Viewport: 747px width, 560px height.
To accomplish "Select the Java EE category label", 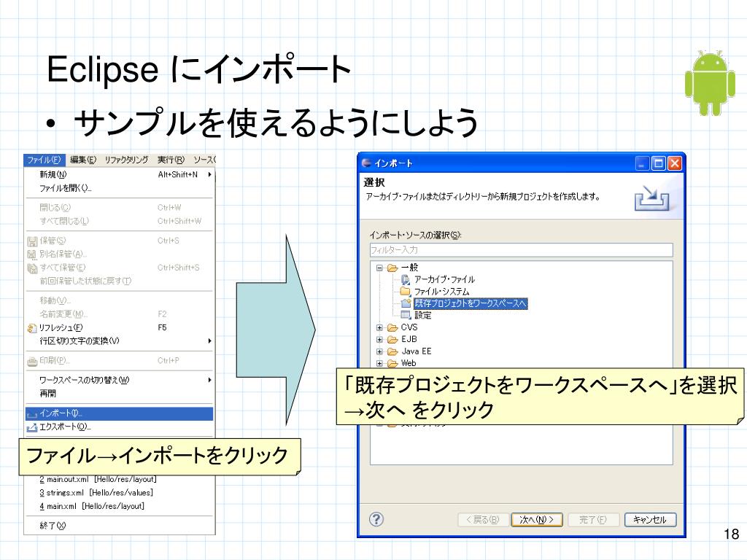I will coord(417,351).
